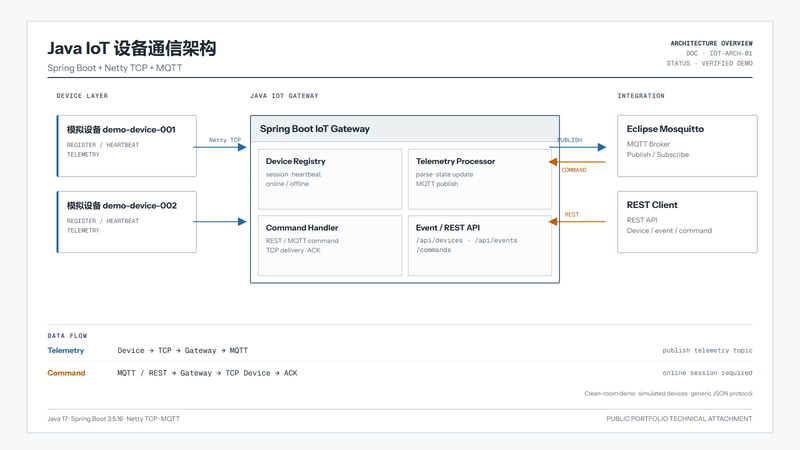
Task: Click the title 'Java IoT 设备通信架构'
Action: tap(132, 48)
